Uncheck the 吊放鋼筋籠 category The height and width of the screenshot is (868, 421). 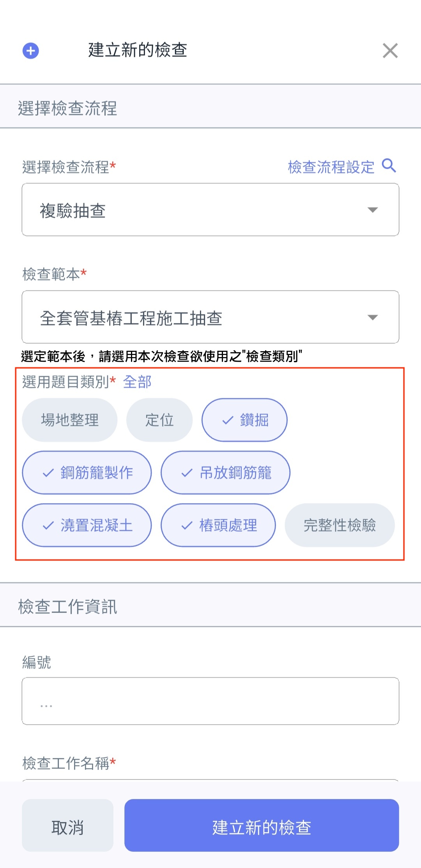pos(225,473)
